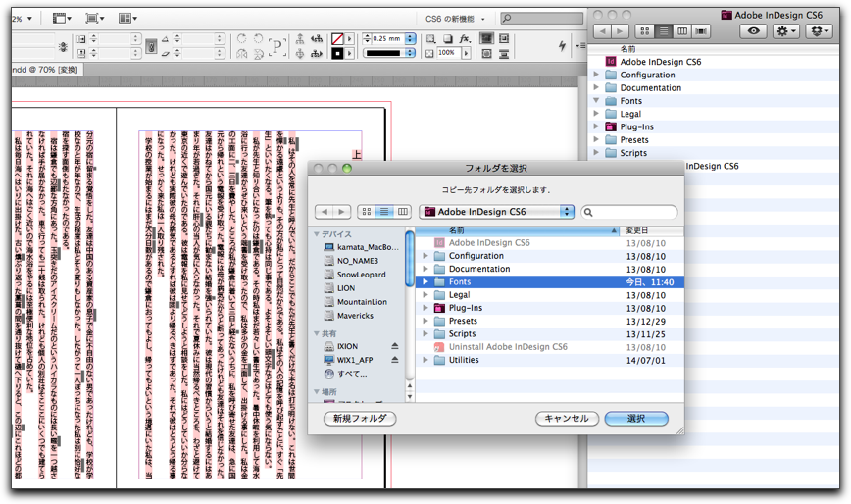
Task: Click the 選択 button
Action: [x=636, y=419]
